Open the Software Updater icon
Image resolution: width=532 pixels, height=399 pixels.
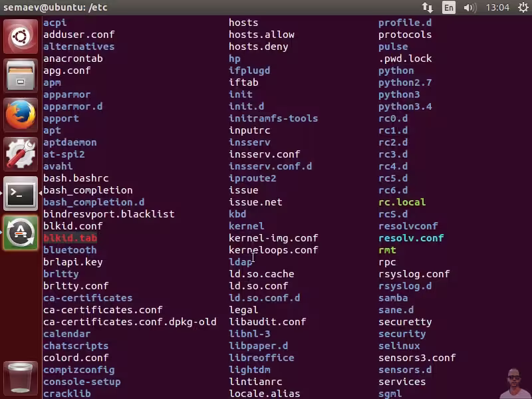coord(21,233)
